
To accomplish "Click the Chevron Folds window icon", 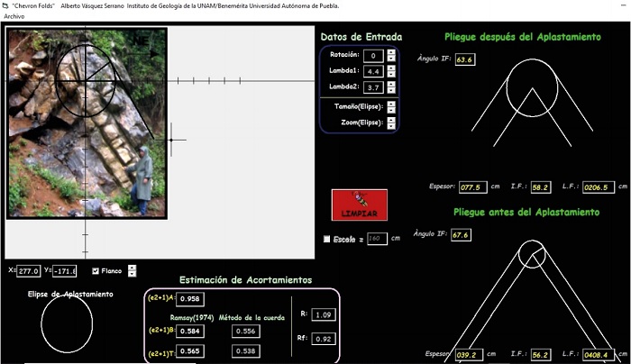I will pyautogui.click(x=5, y=5).
